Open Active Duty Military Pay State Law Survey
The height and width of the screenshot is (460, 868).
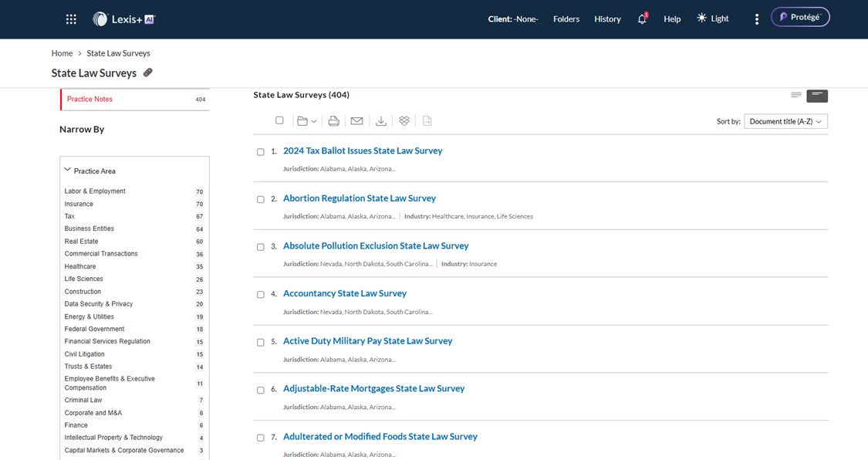pyautogui.click(x=367, y=341)
